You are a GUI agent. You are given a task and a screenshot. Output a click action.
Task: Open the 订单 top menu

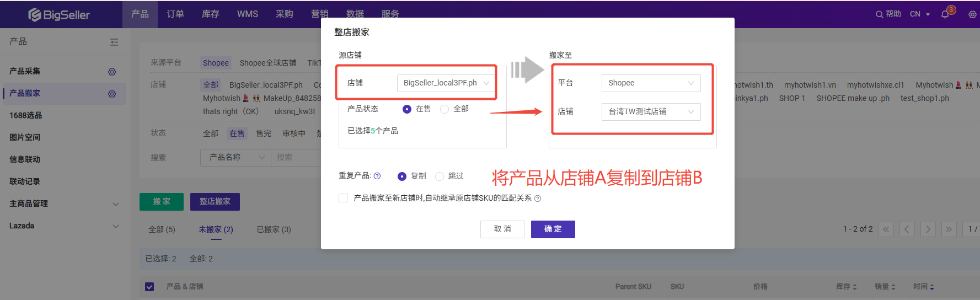[175, 14]
